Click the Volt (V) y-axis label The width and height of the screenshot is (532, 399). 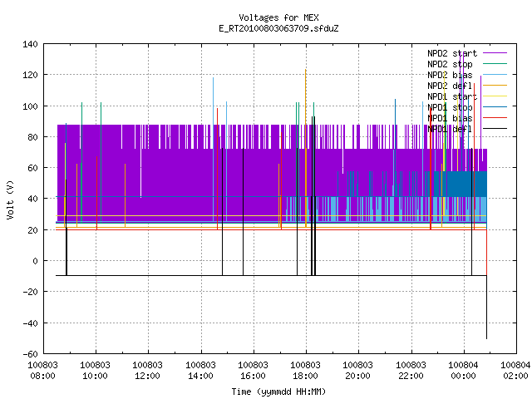click(x=10, y=199)
